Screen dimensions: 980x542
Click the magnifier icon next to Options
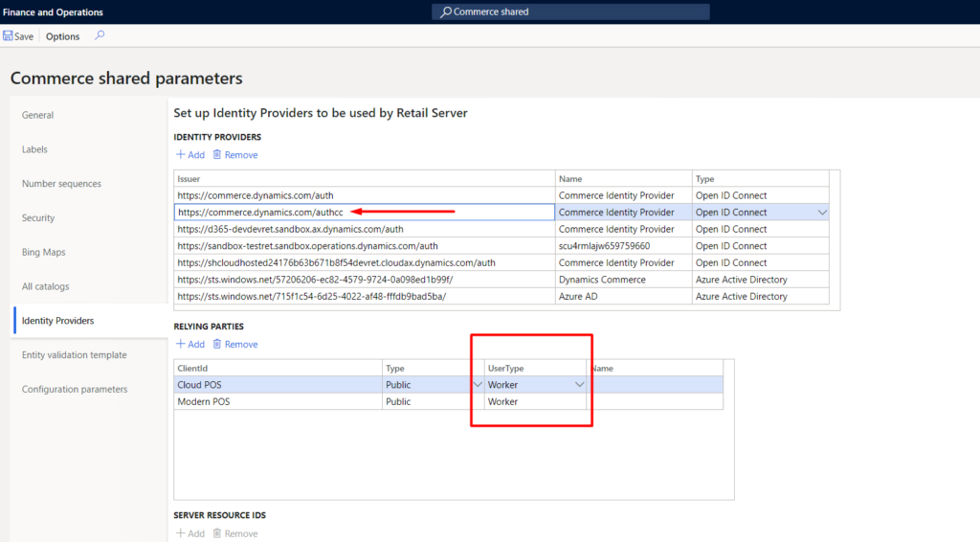pyautogui.click(x=100, y=35)
